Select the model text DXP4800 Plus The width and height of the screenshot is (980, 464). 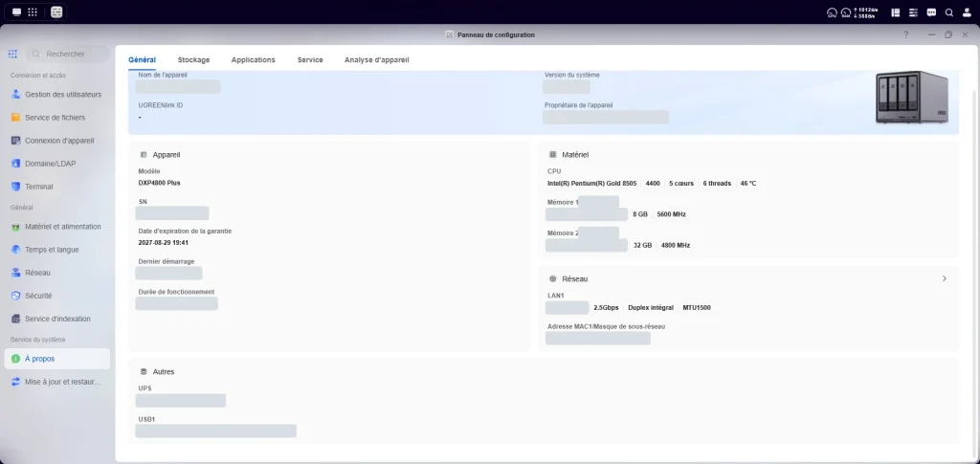tap(160, 183)
